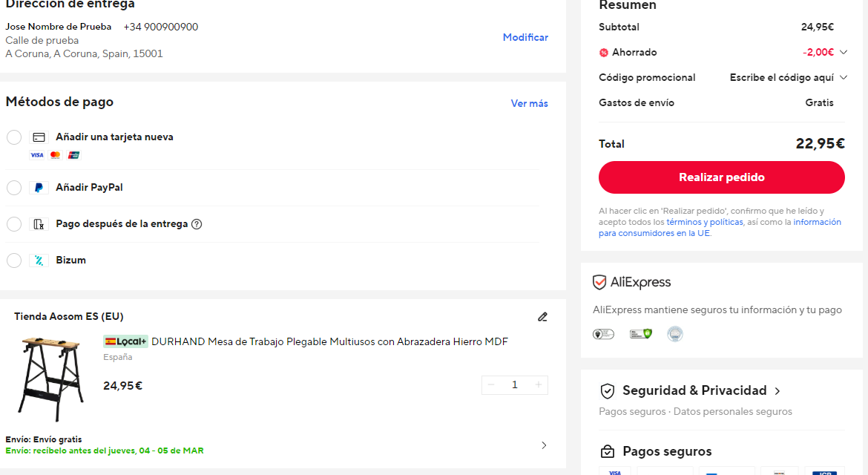The image size is (868, 475).
Task: Click the 'Métodos de pago' heading
Action: 59,102
